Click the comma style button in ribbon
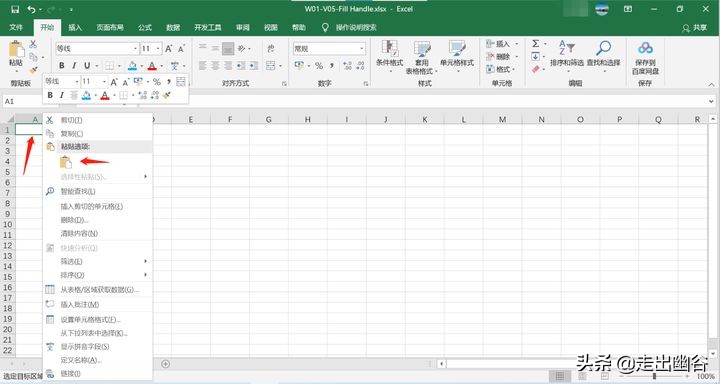This screenshot has height=384, width=720. [332, 66]
